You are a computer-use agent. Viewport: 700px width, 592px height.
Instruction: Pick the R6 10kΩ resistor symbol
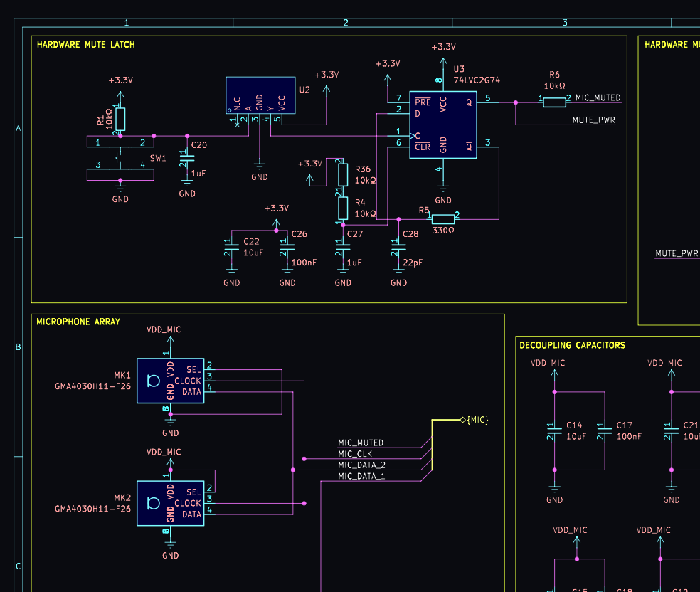(554, 102)
